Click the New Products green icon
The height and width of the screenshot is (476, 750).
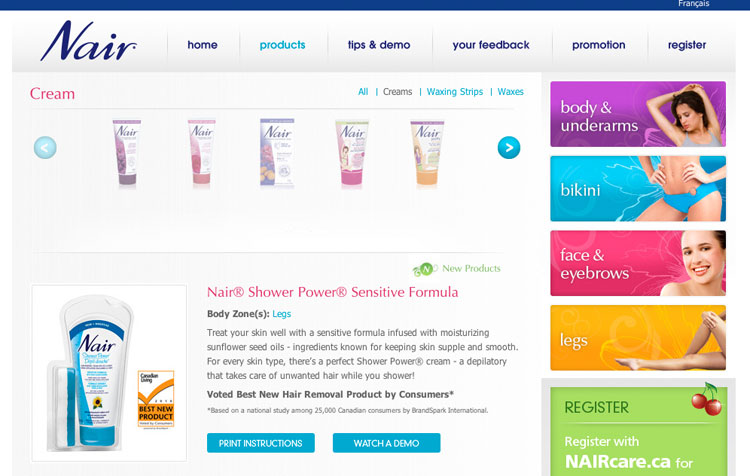click(424, 269)
